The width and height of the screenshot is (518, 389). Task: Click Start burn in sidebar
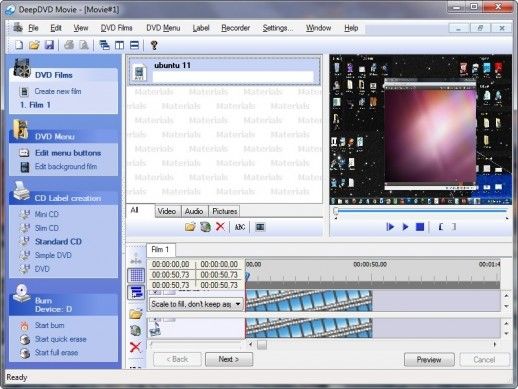tap(50, 325)
